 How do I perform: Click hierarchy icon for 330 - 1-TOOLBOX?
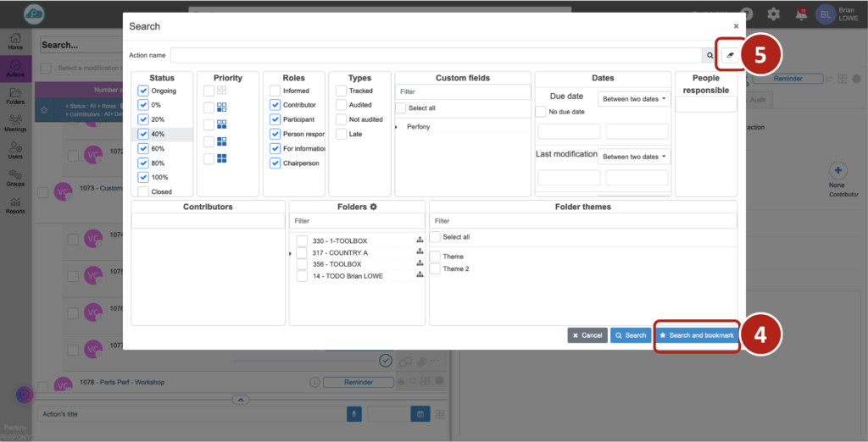419,241
